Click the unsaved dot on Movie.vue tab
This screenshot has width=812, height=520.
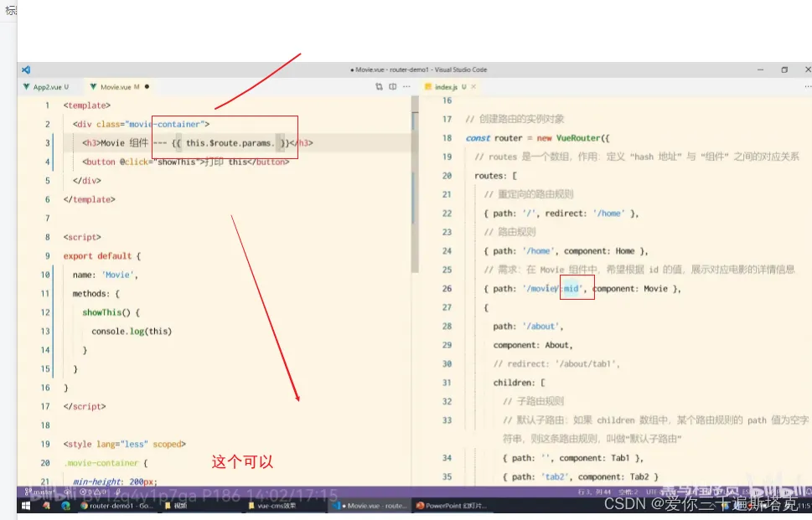coord(147,87)
